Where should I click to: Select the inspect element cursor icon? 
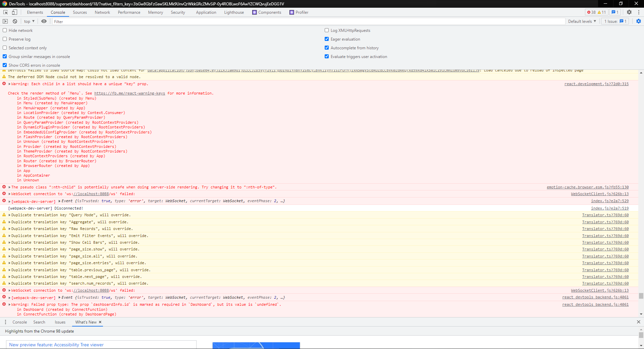pos(5,12)
